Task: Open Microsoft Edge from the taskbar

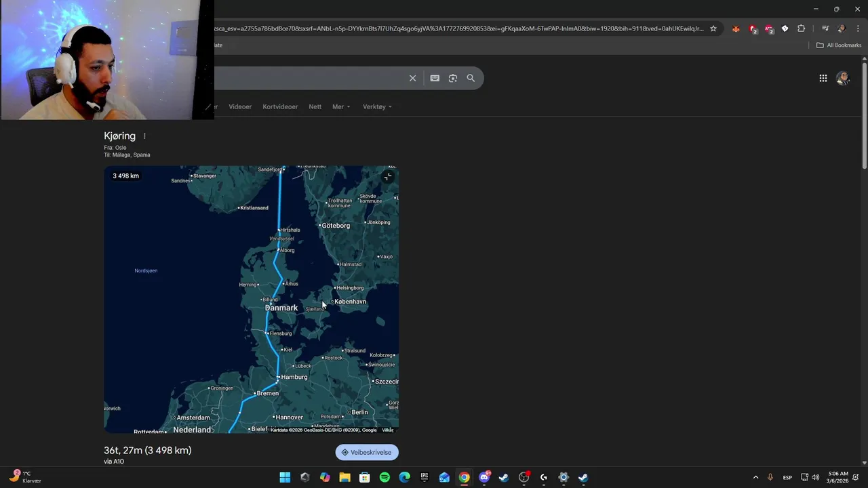Action: 404,477
